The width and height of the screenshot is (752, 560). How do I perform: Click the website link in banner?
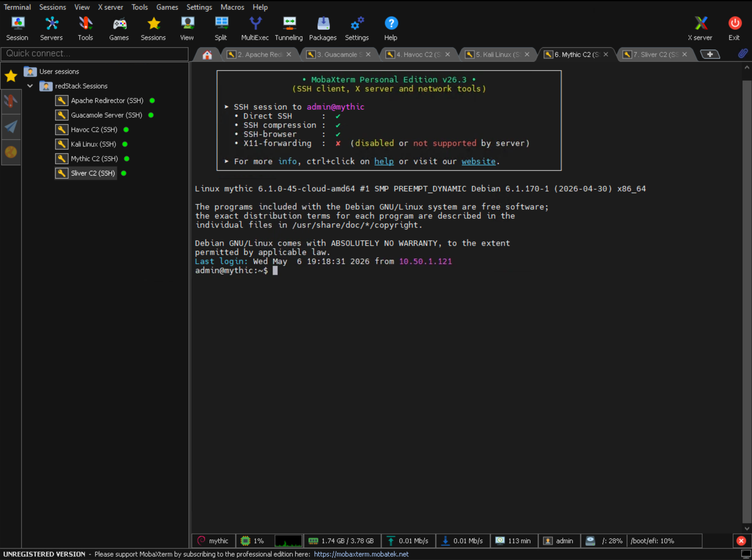478,161
